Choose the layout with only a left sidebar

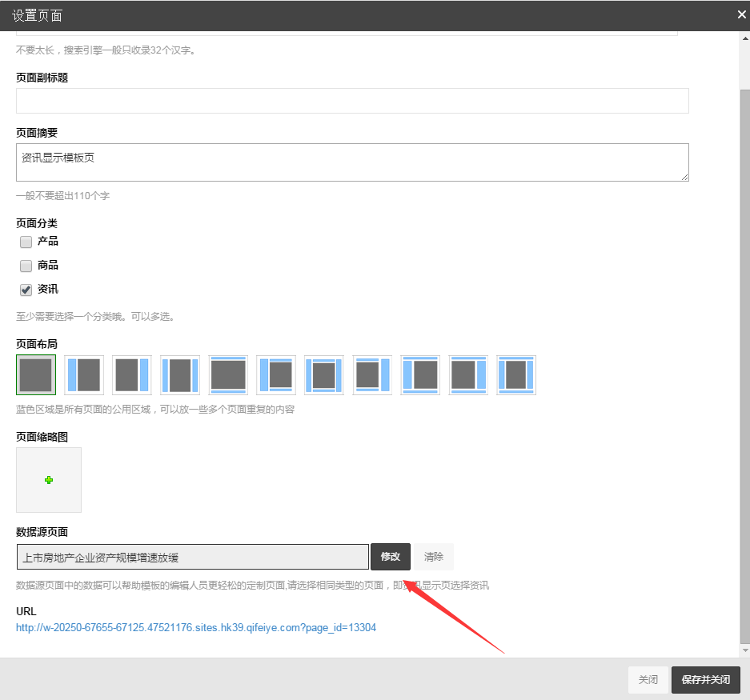(x=84, y=375)
